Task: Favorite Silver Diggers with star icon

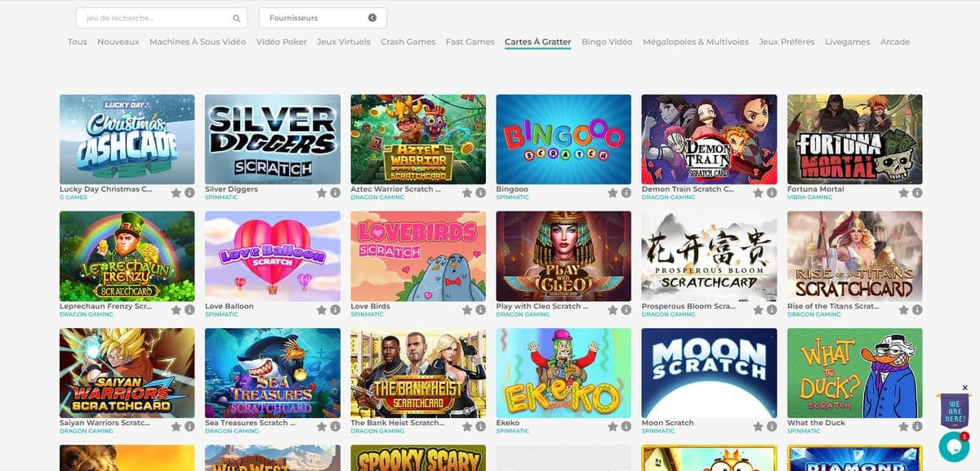Action: click(321, 193)
